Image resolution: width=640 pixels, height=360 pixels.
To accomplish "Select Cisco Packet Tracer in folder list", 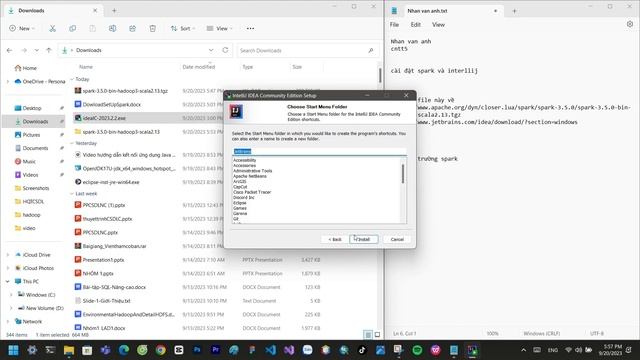I will tap(252, 192).
